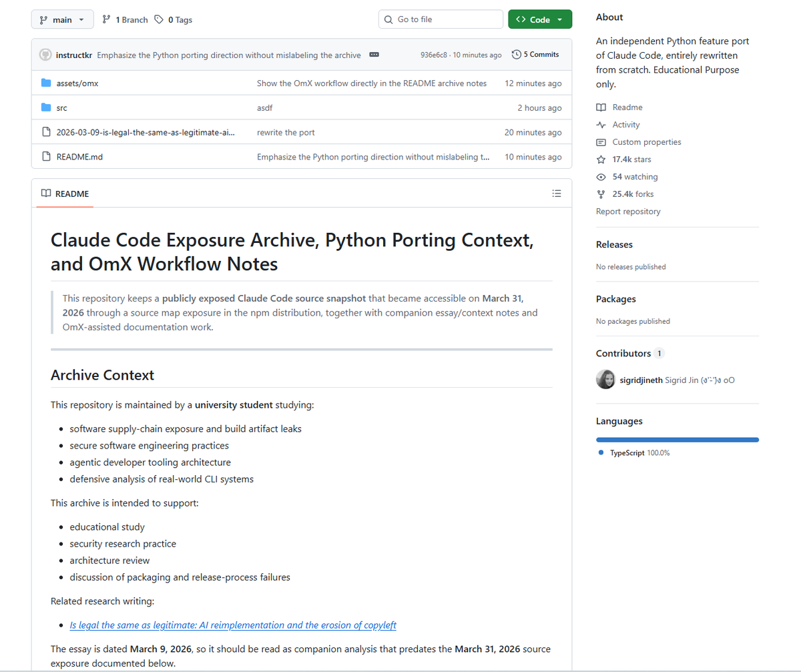Open the 5 Commits history
The height and width of the screenshot is (672, 801).
click(x=535, y=55)
